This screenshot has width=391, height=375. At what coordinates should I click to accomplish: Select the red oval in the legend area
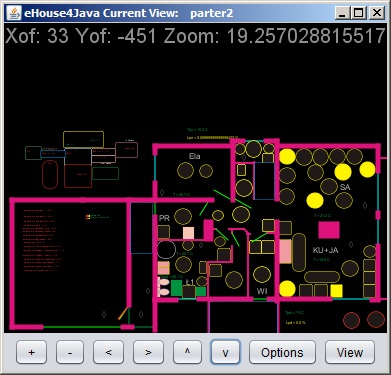[50, 174]
